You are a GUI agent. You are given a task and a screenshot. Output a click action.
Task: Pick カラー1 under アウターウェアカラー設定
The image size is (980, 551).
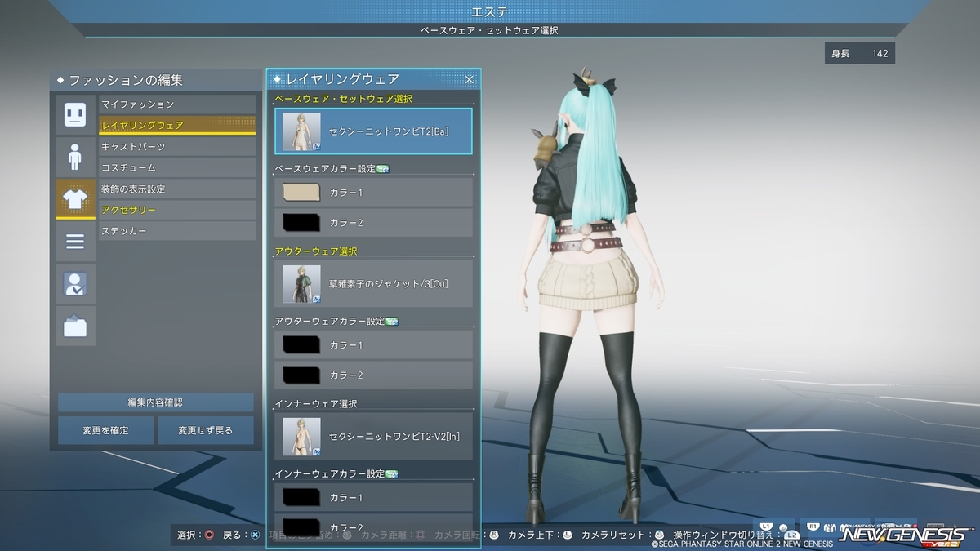(373, 345)
